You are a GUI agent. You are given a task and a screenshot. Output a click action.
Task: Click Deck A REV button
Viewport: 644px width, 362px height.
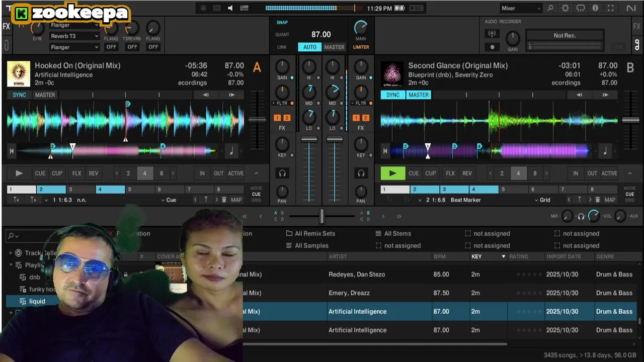(94, 173)
